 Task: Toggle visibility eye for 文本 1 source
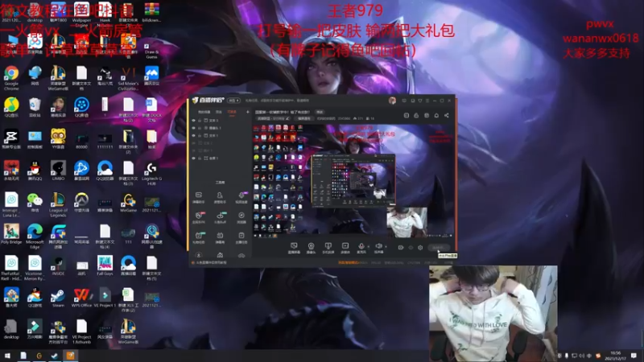pos(193,135)
